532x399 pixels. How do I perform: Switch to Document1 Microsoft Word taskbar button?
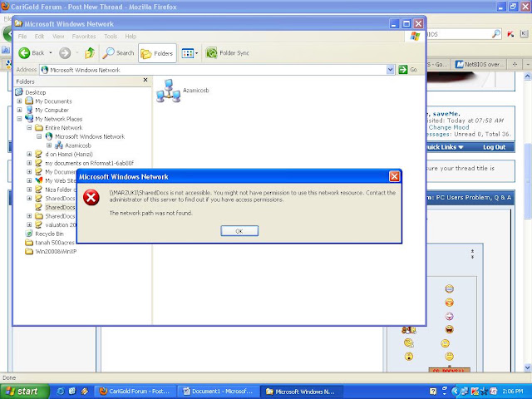pyautogui.click(x=219, y=392)
